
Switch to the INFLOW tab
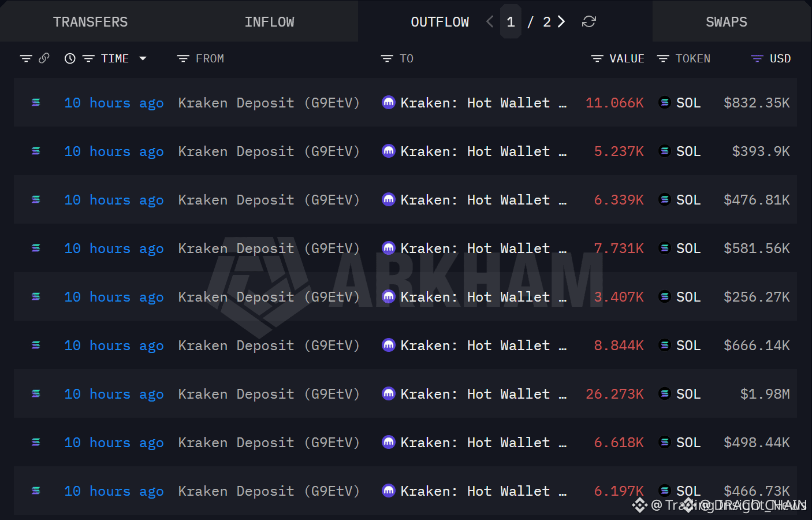269,22
